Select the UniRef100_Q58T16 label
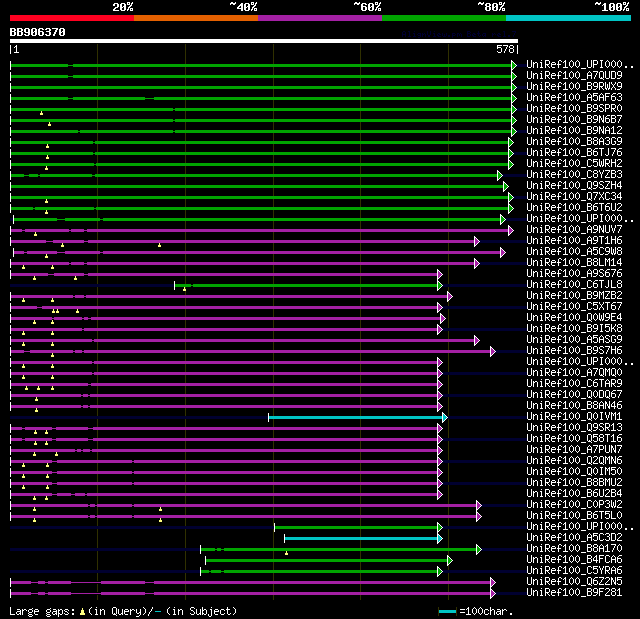The image size is (640, 619). pyautogui.click(x=574, y=439)
